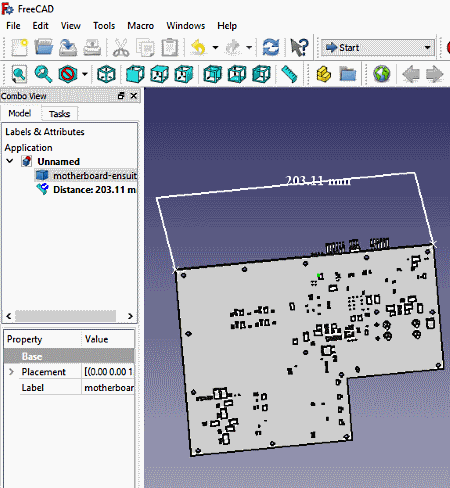450x488 pixels.
Task: Open the View menu
Action: click(70, 26)
